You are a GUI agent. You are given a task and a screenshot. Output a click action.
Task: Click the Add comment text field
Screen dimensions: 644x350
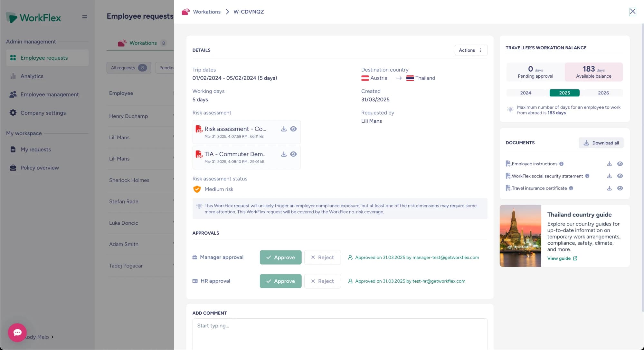pos(340,334)
